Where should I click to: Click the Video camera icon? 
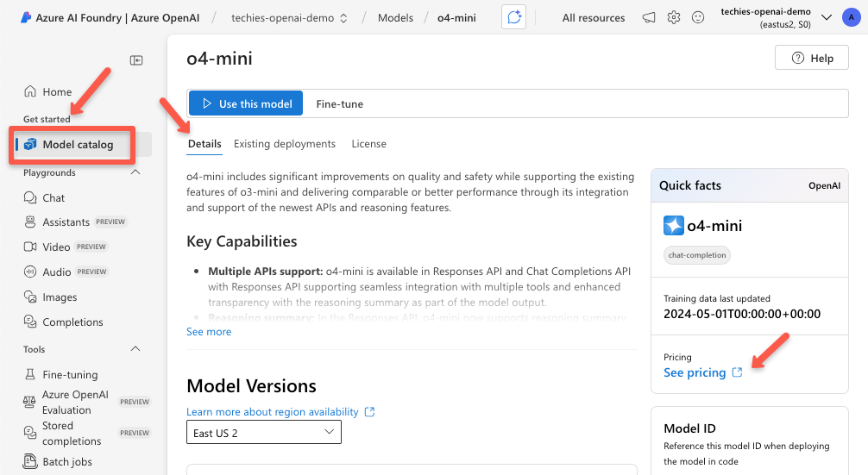coord(30,247)
